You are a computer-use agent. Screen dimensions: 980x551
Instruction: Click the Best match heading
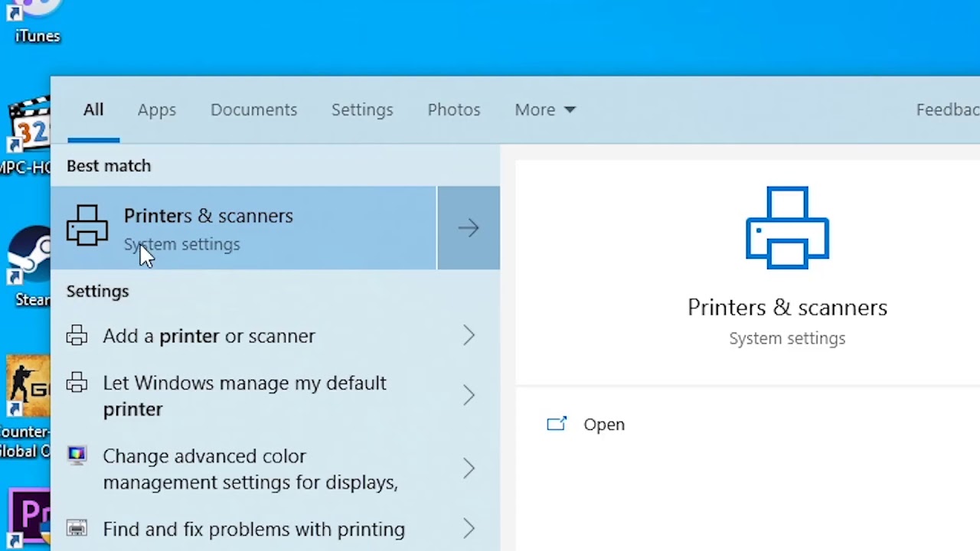click(x=109, y=165)
